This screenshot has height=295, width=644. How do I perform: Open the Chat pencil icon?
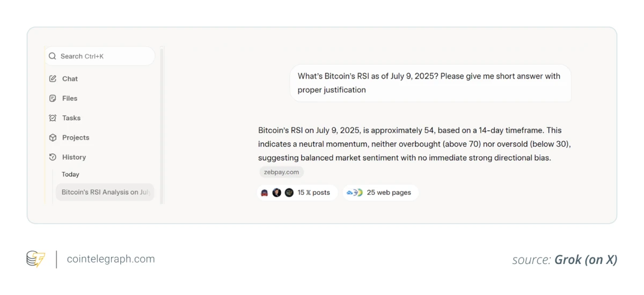coord(53,79)
